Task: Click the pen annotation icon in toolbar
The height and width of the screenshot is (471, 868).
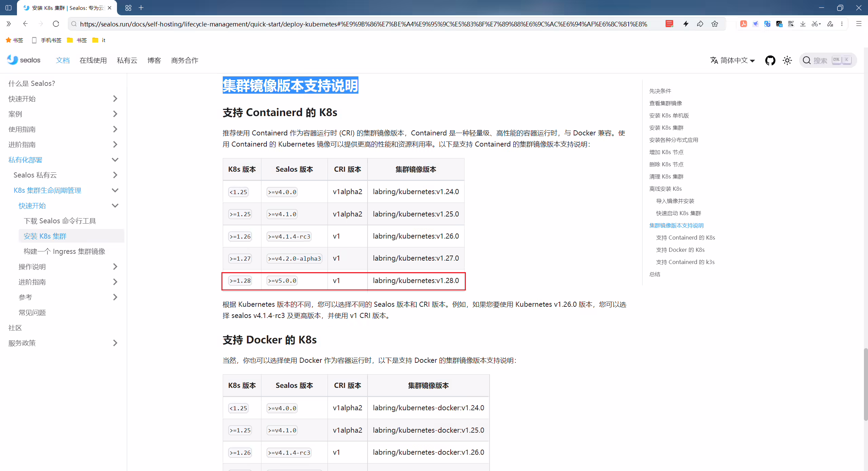Action: 830,24
